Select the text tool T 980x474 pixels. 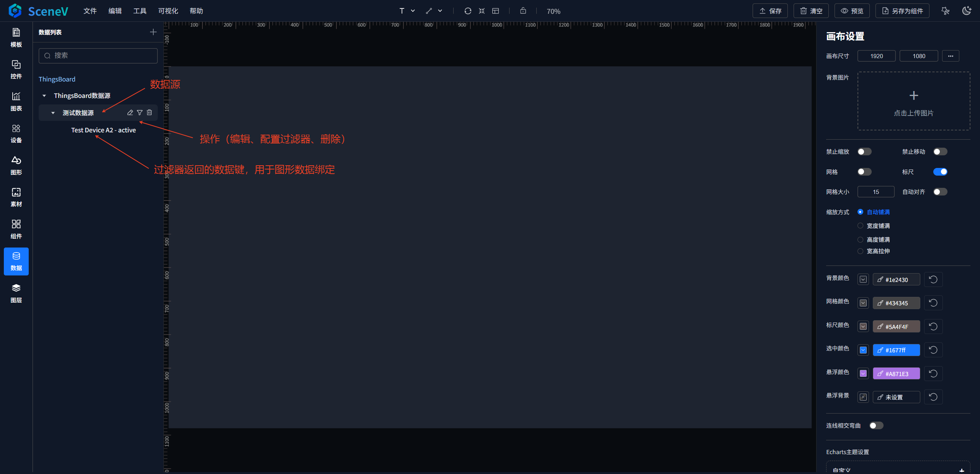tap(402, 11)
